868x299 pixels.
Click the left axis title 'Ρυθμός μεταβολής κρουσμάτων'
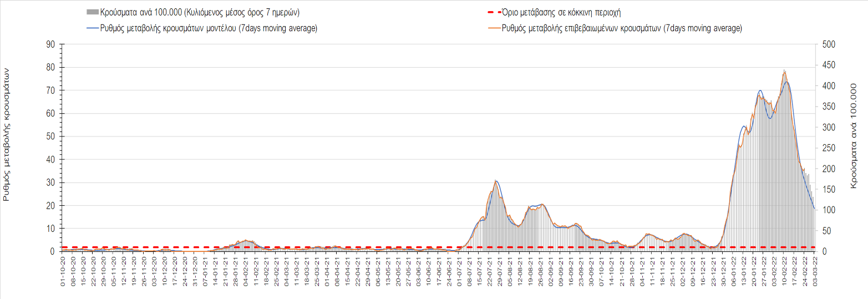[7, 134]
